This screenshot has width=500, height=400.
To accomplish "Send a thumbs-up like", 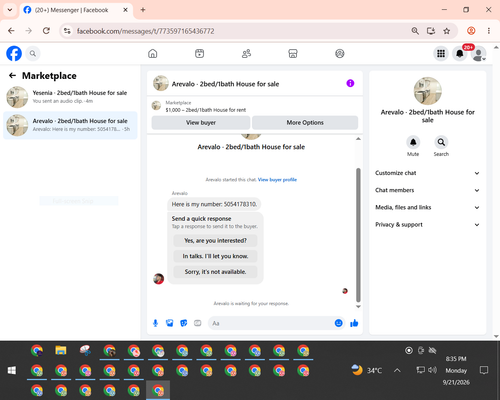I will pyautogui.click(x=354, y=323).
